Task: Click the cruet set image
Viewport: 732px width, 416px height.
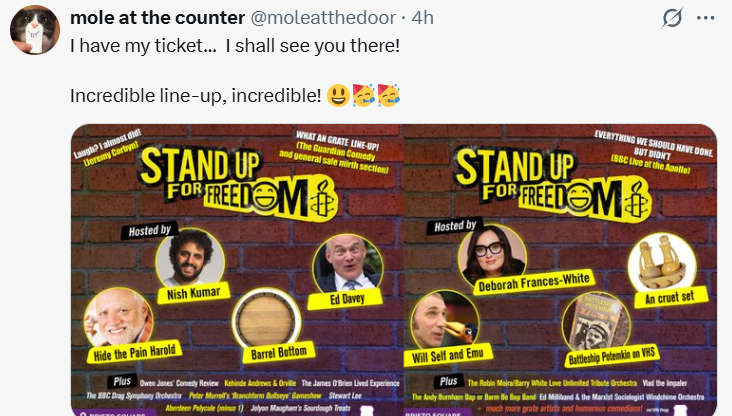Action: (x=662, y=263)
